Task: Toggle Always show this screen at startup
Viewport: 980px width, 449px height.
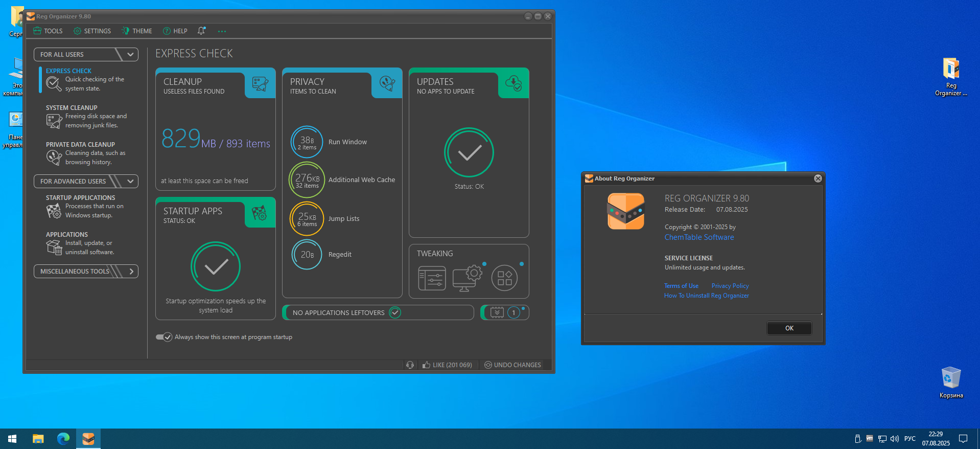Action: tap(164, 337)
